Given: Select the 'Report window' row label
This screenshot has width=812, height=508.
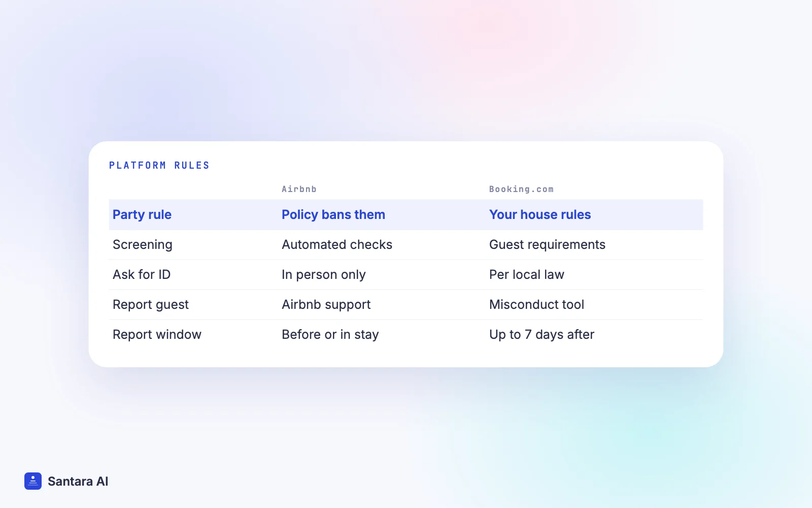Looking at the screenshot, I should [x=157, y=335].
